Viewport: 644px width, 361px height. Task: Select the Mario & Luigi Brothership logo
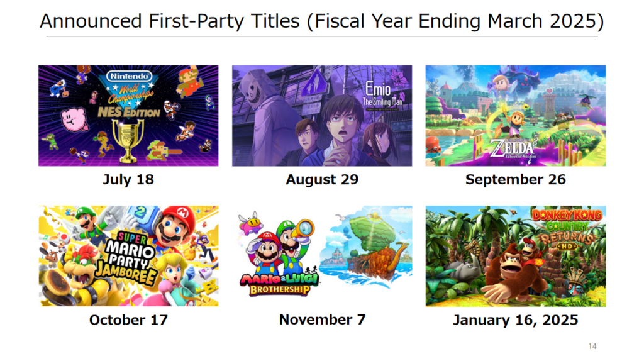point(280,285)
